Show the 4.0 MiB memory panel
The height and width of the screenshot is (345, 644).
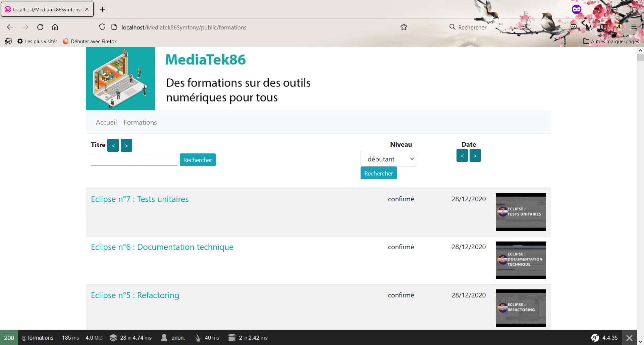click(94, 338)
